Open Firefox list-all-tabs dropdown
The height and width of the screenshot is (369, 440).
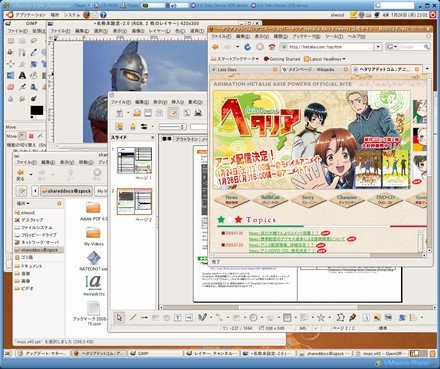(428, 69)
